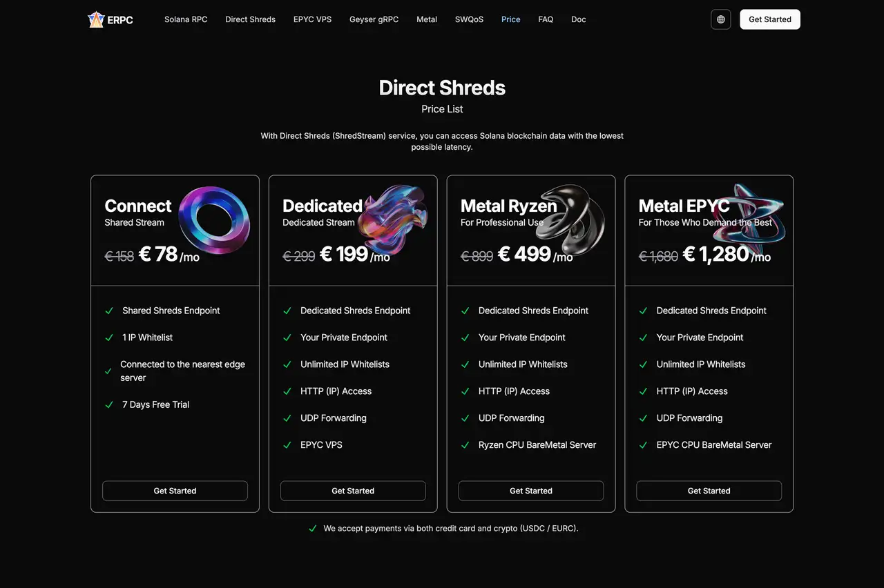This screenshot has width=884, height=588.
Task: Open the globe language selector
Action: coord(720,19)
